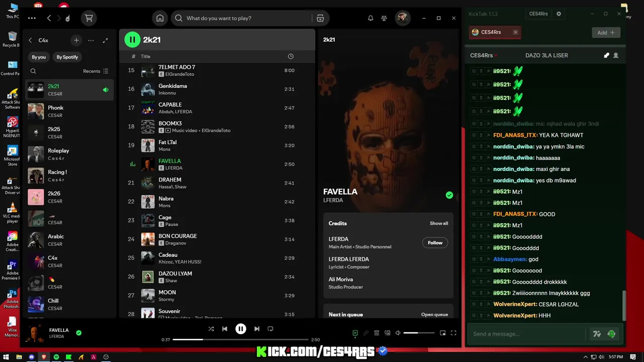The width and height of the screenshot is (644, 362).
Task: Open KickTalk mod actions rocket icon
Action: click(x=606, y=55)
